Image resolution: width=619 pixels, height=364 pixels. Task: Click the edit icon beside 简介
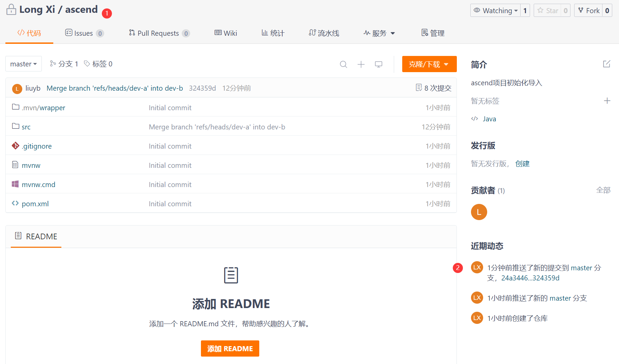(606, 64)
